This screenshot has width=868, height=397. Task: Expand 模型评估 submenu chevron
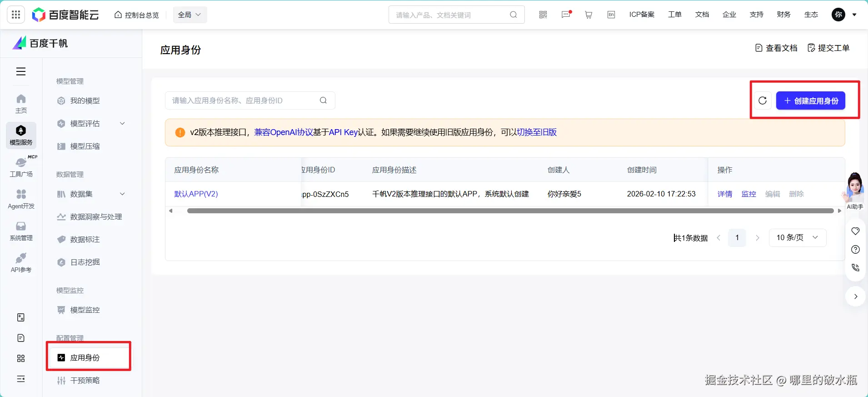point(122,124)
